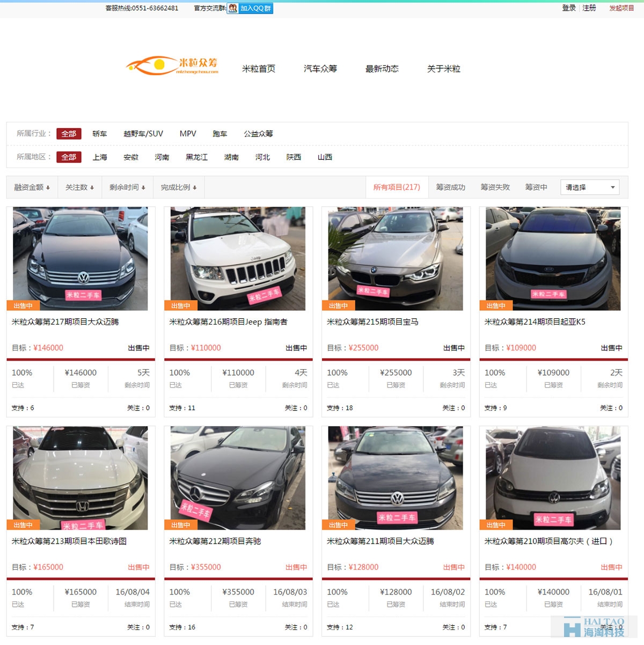Screen dimensions: 644x645
Task: Filter industry by 跑车
Action: tap(220, 134)
